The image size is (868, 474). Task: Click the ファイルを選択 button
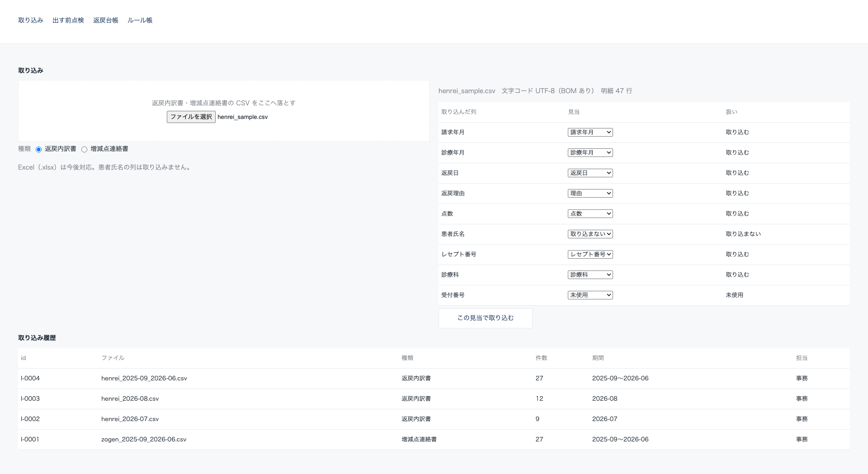[x=191, y=117]
